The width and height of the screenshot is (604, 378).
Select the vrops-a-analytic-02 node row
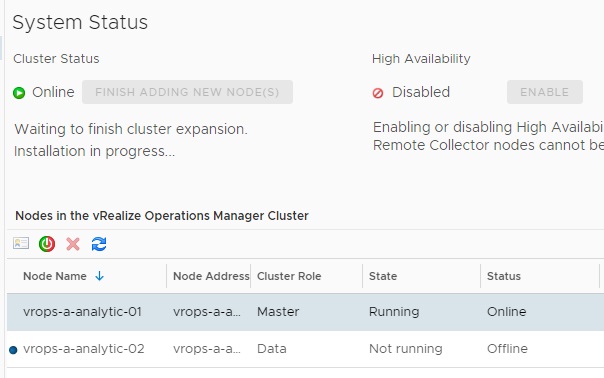[305, 349]
